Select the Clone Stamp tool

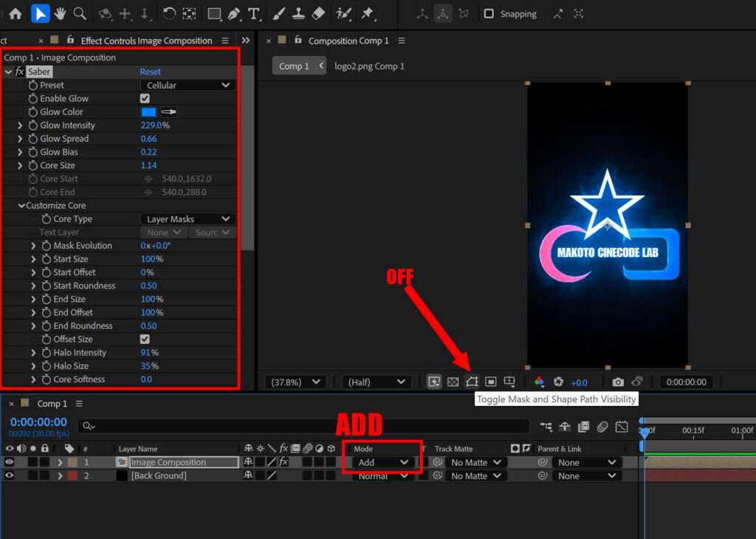click(x=298, y=13)
